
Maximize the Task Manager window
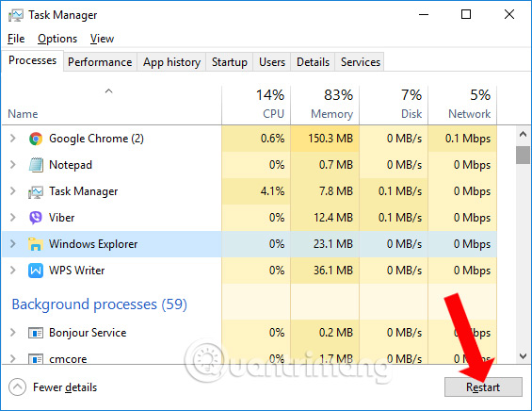tap(466, 14)
